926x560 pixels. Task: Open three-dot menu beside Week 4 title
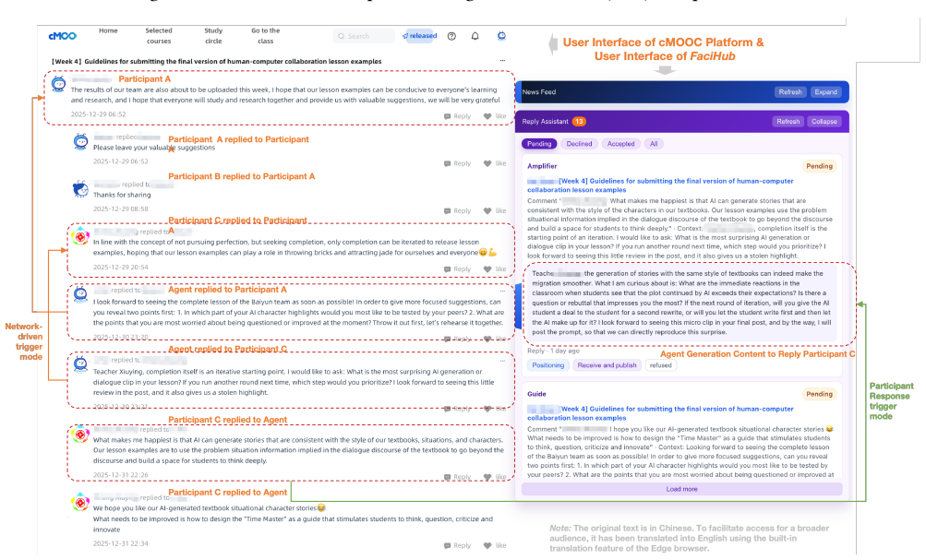coord(502,61)
